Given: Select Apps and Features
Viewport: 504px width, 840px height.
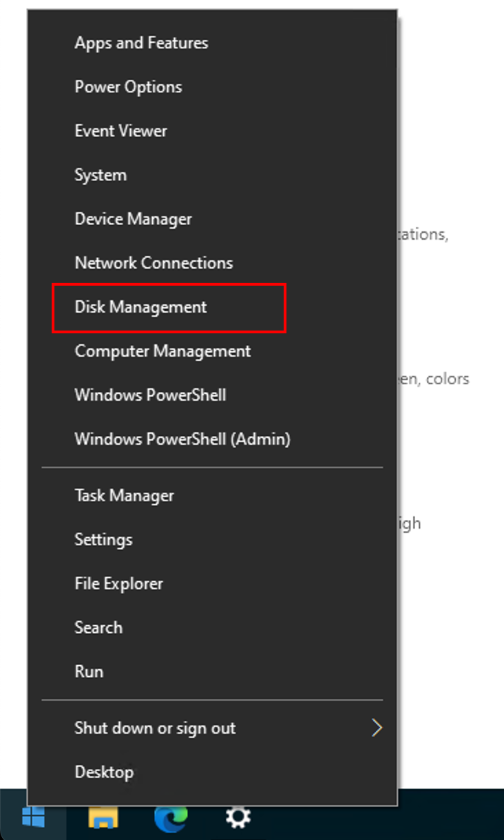Looking at the screenshot, I should pos(212,43).
